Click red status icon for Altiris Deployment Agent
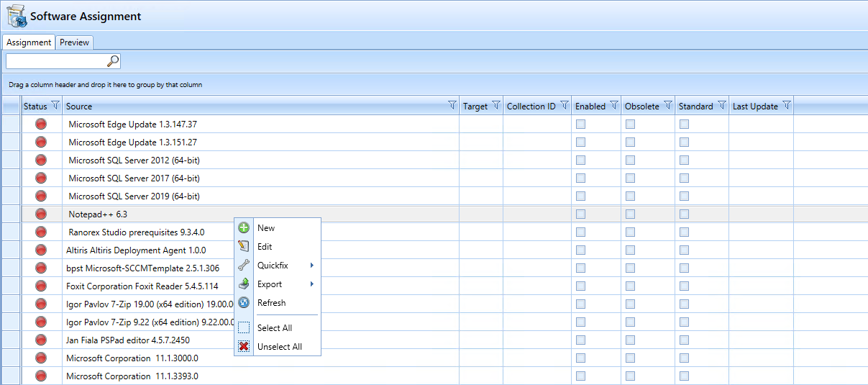Viewport: 868px width, 385px height. 41,250
